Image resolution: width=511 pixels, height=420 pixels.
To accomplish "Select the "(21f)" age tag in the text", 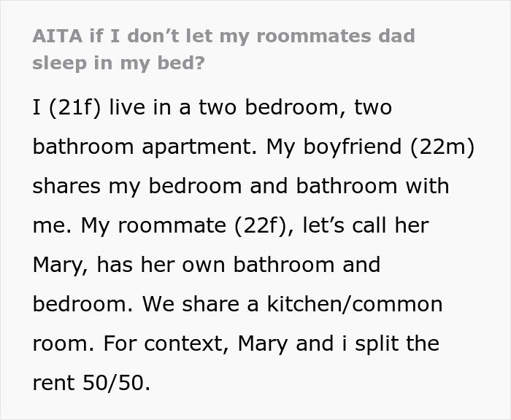I will click(x=74, y=107).
